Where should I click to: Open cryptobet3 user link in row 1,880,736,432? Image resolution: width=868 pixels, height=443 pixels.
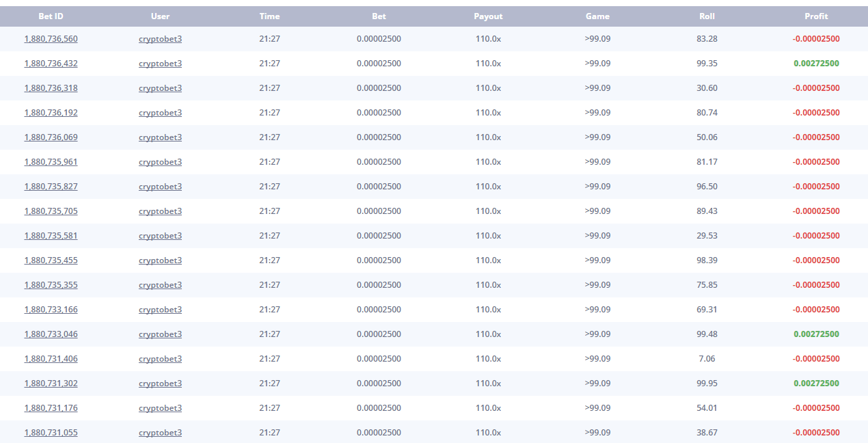pyautogui.click(x=160, y=64)
